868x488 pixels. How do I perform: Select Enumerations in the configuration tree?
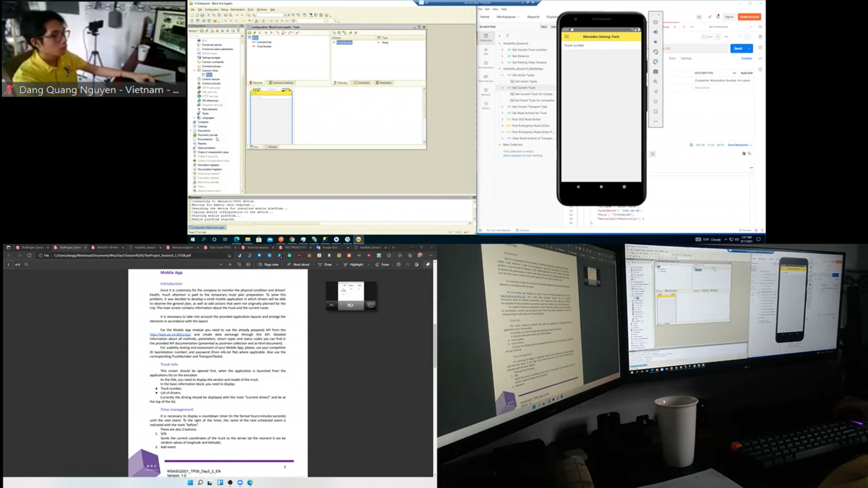click(x=204, y=139)
